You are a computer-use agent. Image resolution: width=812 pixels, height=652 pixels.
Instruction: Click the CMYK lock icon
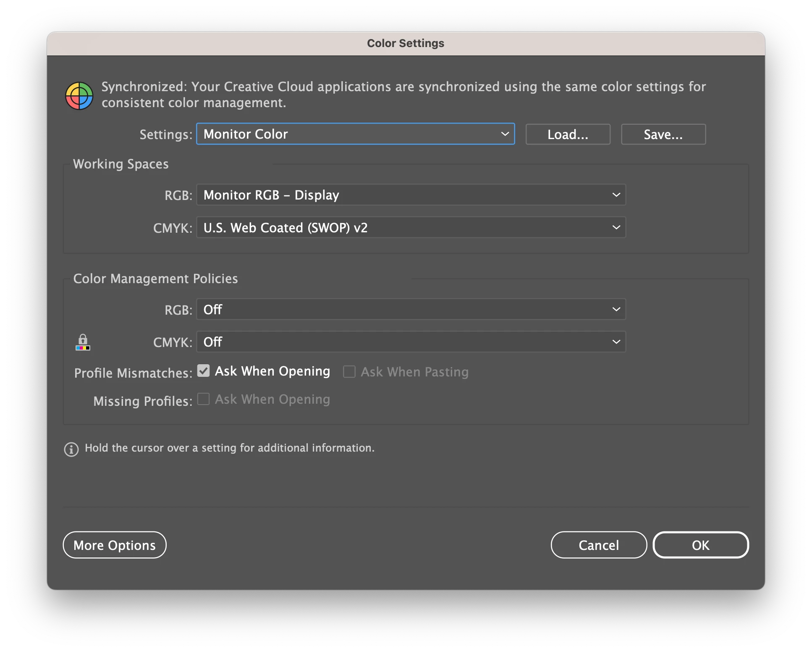[x=83, y=342]
